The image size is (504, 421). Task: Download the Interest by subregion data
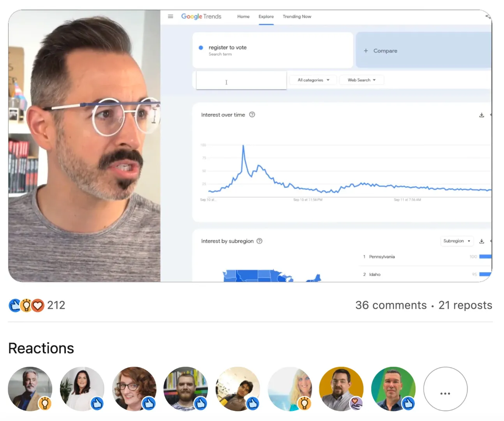(481, 241)
